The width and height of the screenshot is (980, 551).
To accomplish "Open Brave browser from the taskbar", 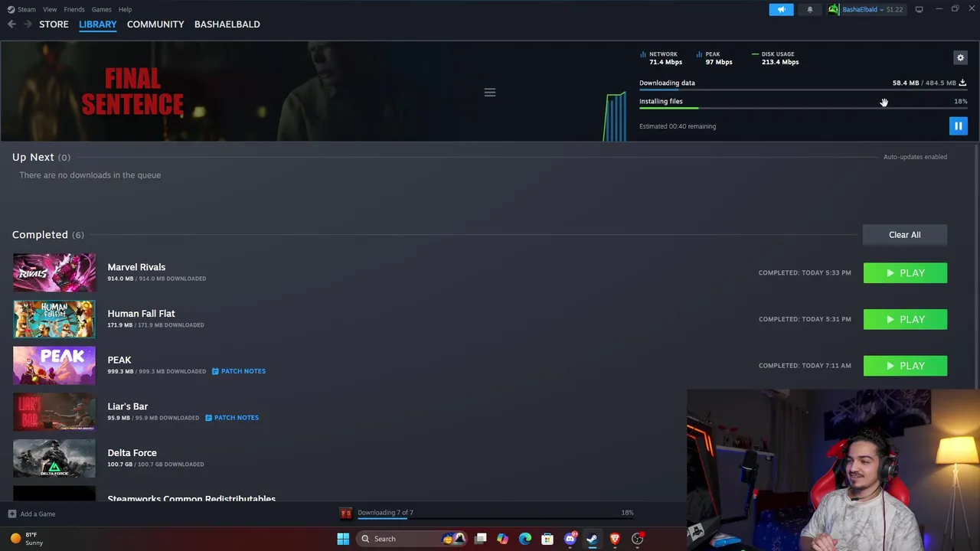I will tap(614, 539).
